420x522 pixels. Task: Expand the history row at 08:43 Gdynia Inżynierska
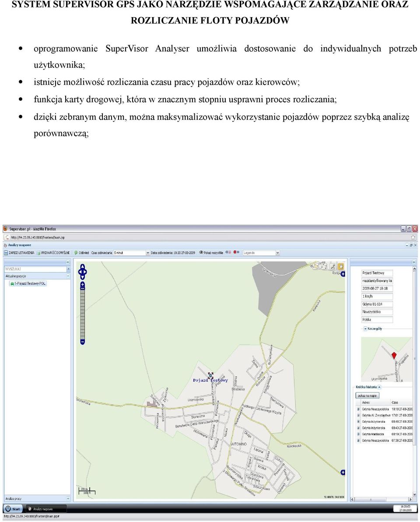pos(358,428)
